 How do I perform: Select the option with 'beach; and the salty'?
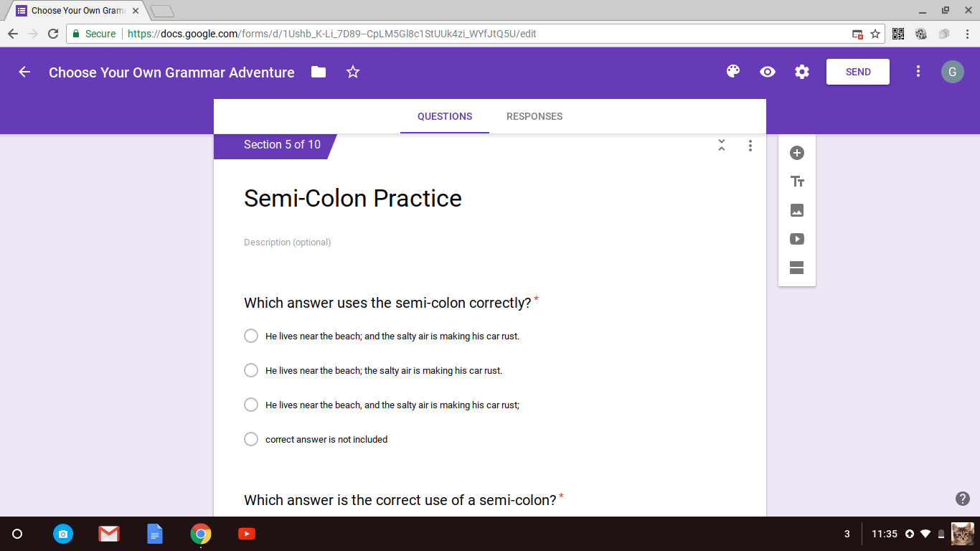(382, 336)
